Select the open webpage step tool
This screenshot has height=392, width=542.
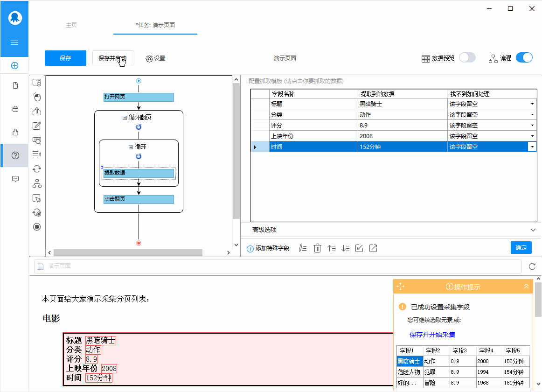(x=37, y=82)
